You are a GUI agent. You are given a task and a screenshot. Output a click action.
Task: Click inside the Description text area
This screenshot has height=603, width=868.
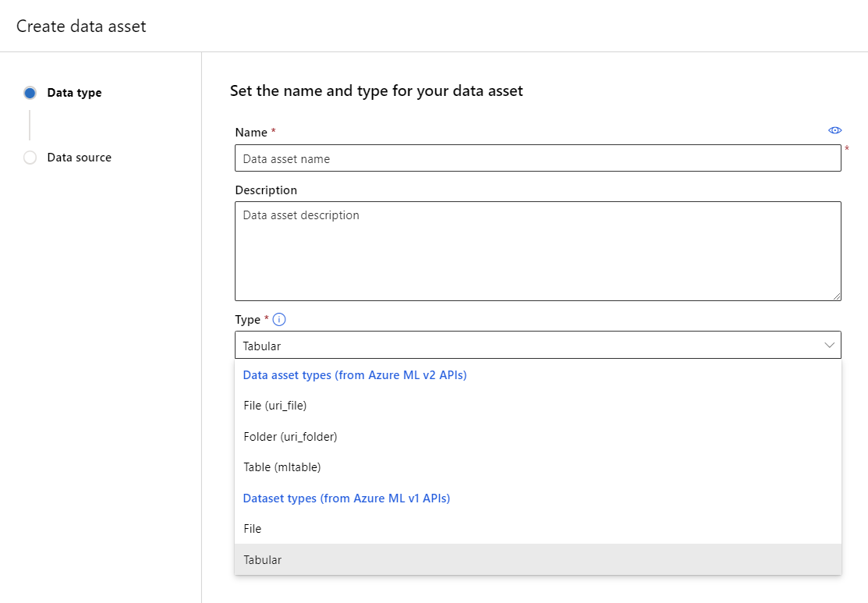click(538, 250)
